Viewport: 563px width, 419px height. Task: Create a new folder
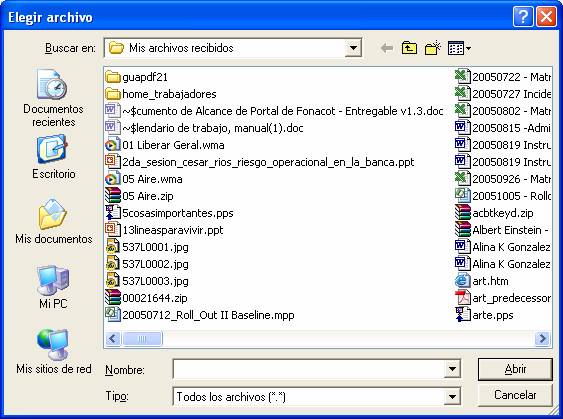pos(433,48)
